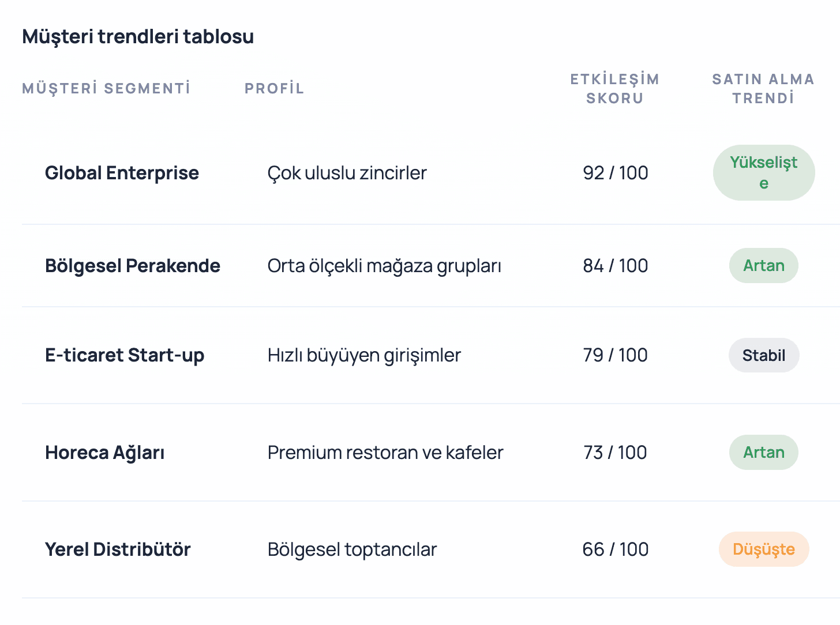
Task: Click Artan badge for Horeca Ağları
Action: click(764, 453)
